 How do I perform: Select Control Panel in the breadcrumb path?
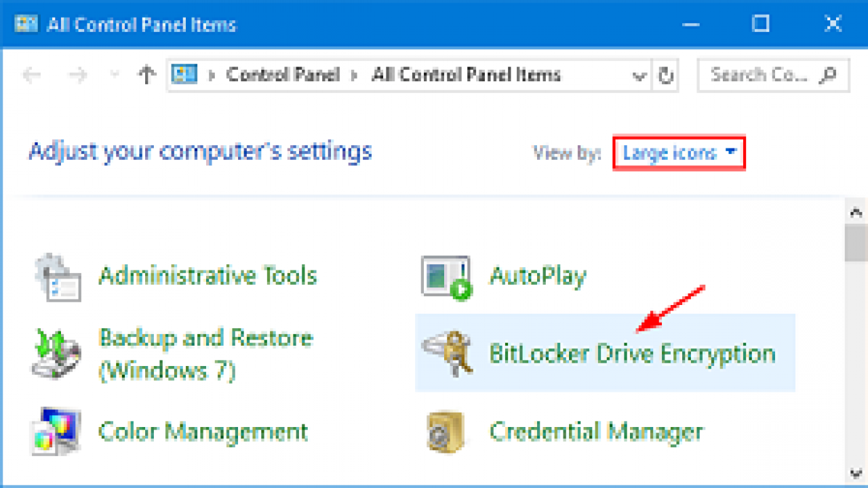click(283, 75)
